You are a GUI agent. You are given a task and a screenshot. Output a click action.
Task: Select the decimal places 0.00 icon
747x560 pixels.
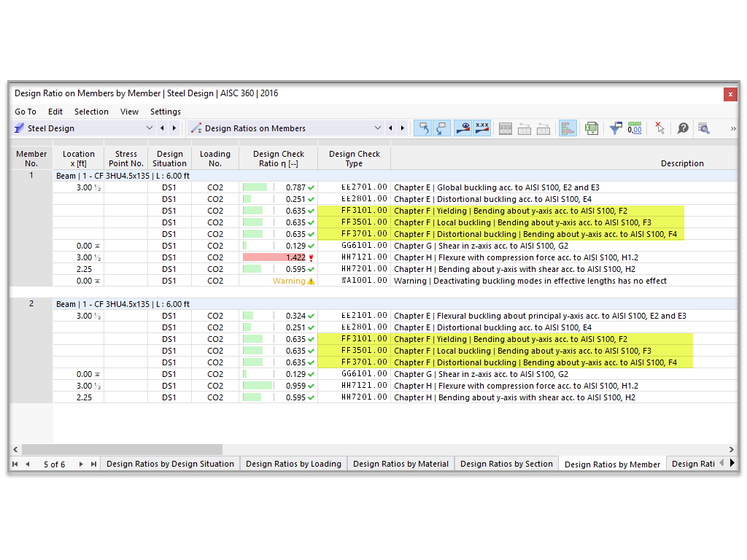point(635,128)
